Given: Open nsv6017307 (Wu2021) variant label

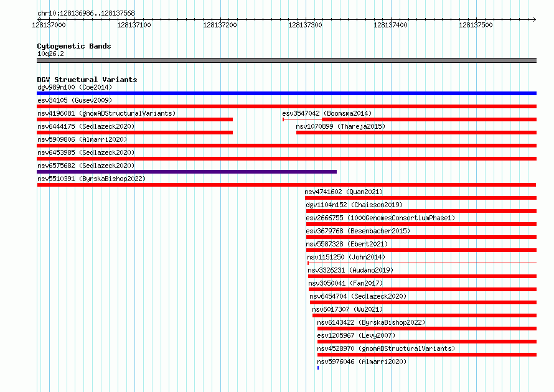Looking at the screenshot, I should pos(347,309).
